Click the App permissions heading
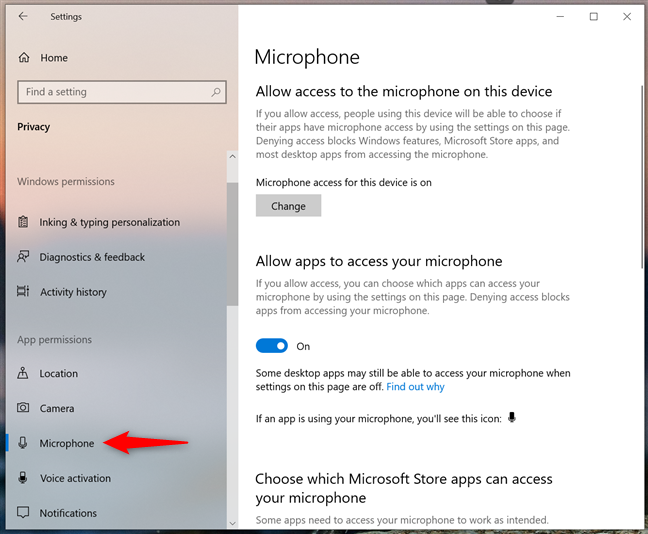Image resolution: width=648 pixels, height=534 pixels. point(55,340)
